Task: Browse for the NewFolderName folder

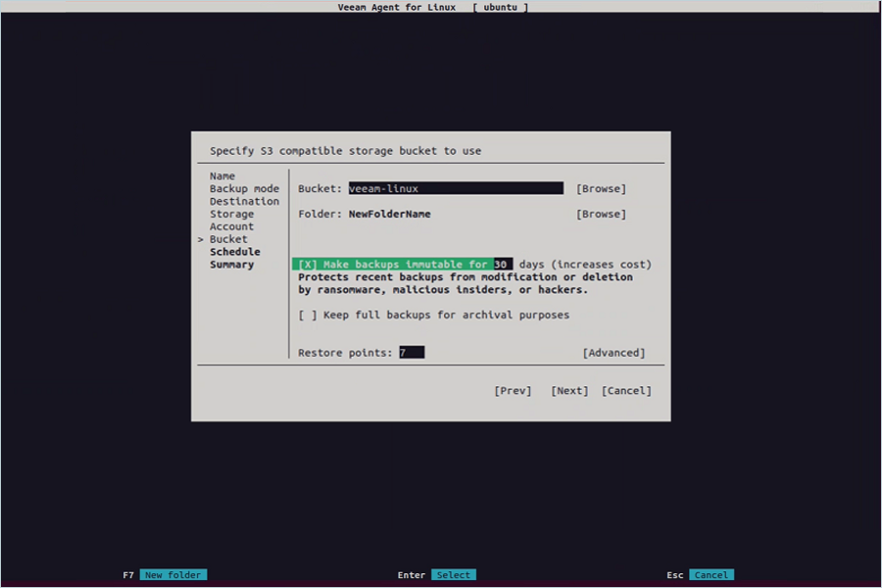Action: pos(601,214)
